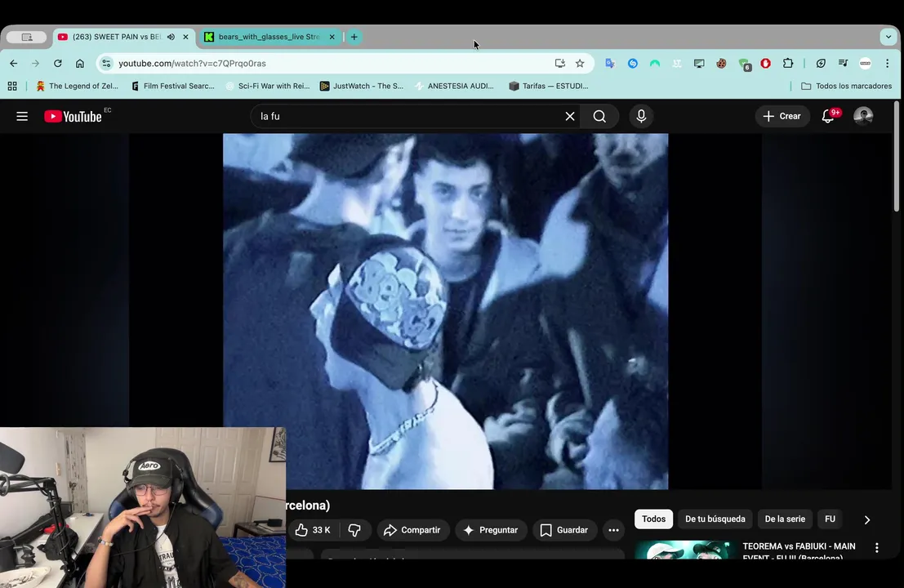
Task: Open Film Festival Searc... bookmark
Action: coord(173,86)
